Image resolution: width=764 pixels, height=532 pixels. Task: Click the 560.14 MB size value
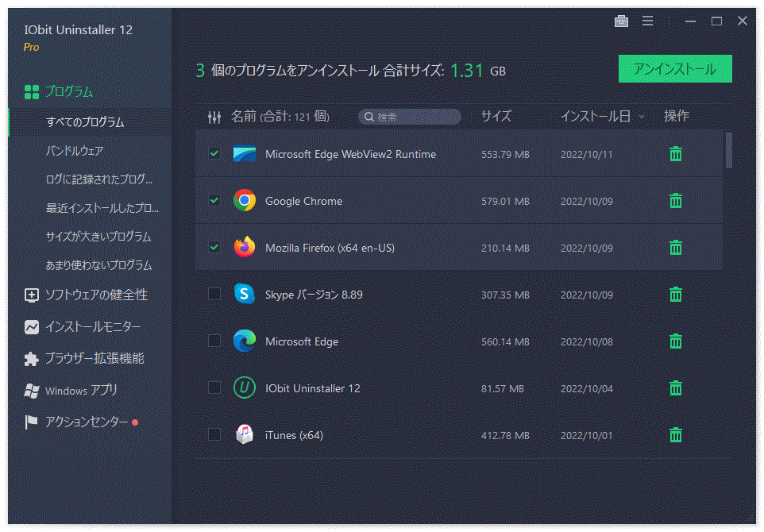pos(505,342)
